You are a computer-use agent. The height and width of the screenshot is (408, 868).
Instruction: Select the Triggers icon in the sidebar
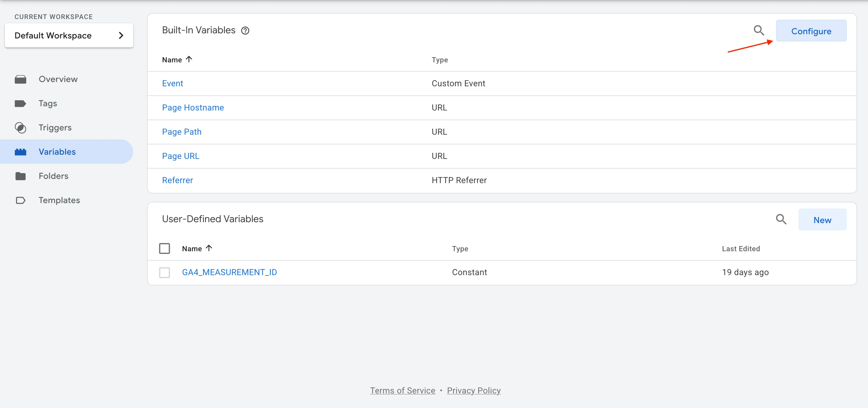[x=21, y=127]
